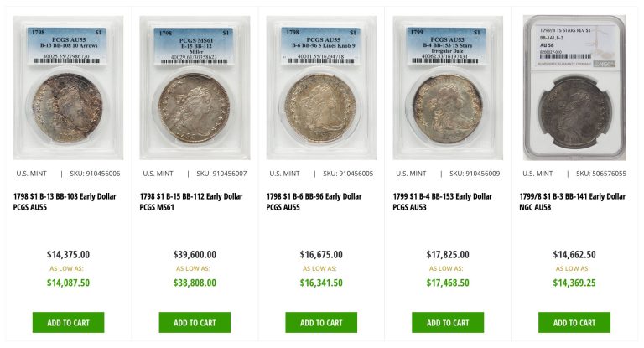This screenshot has width=644, height=348.
Task: Open 1798 $1 B-15 BB-112 Early Dollar title
Action: (191, 202)
